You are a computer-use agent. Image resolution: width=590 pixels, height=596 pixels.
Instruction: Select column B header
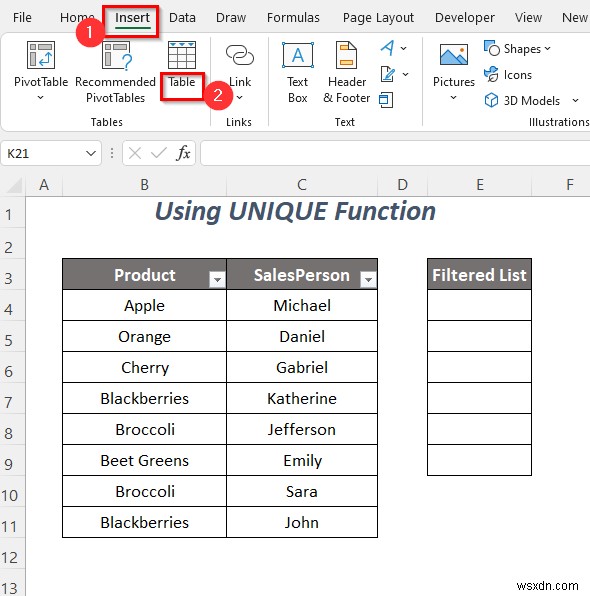click(144, 185)
